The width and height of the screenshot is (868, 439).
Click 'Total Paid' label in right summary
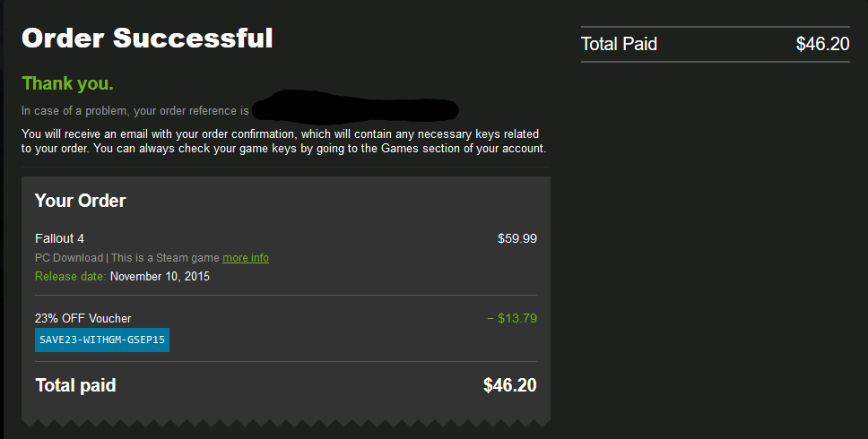pos(619,44)
